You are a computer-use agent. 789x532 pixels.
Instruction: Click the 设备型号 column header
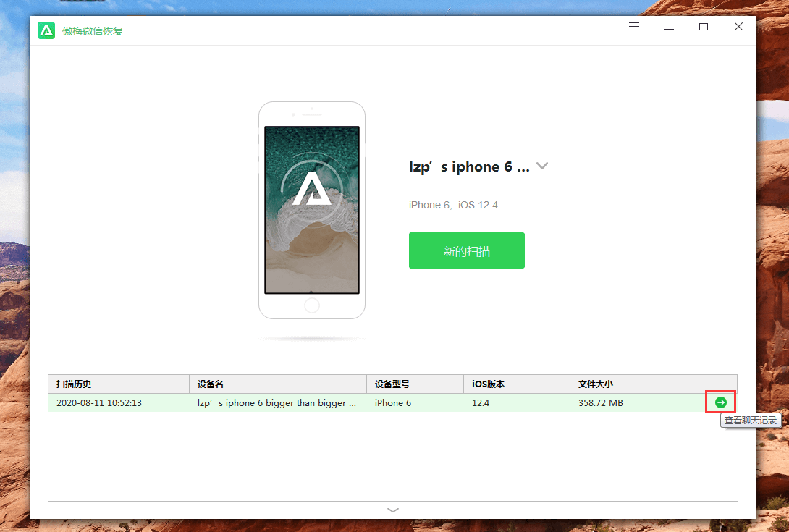[x=392, y=384]
